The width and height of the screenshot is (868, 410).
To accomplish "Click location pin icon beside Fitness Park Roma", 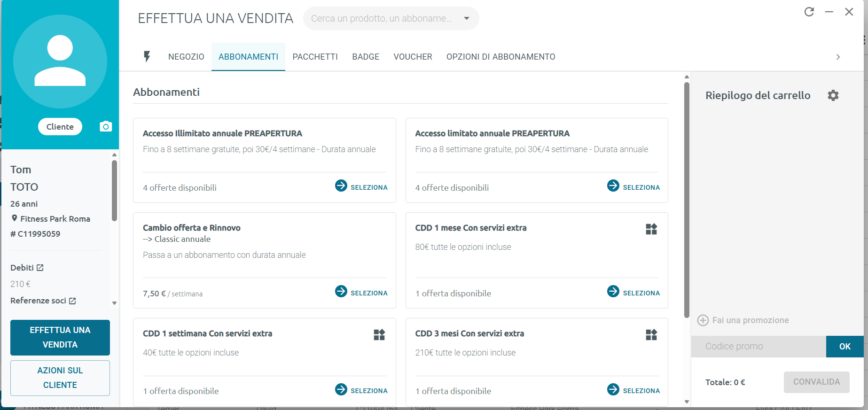I will click(x=15, y=218).
